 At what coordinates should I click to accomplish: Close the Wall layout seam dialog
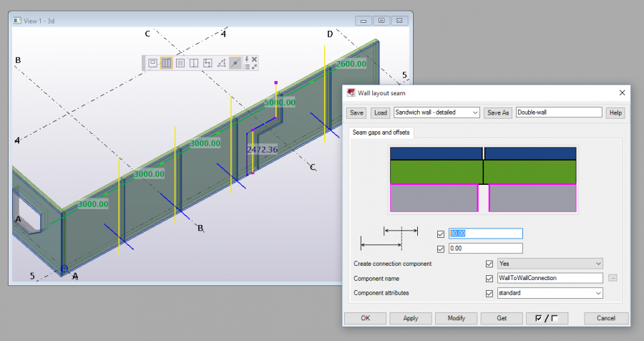623,93
